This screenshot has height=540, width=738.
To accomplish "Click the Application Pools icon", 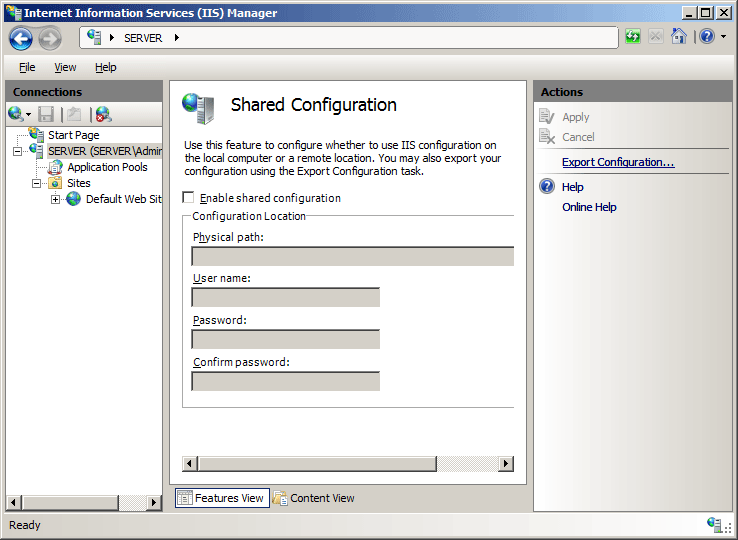I will click(55, 167).
